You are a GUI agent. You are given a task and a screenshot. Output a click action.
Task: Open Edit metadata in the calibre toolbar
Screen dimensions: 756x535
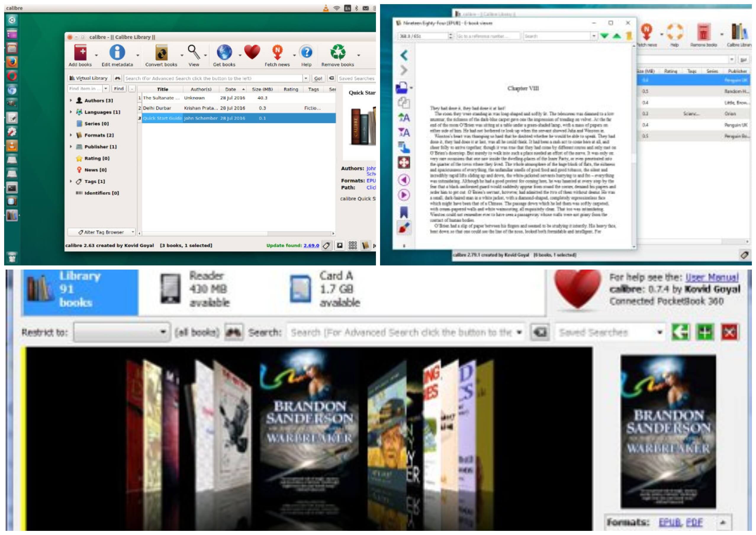pyautogui.click(x=117, y=55)
